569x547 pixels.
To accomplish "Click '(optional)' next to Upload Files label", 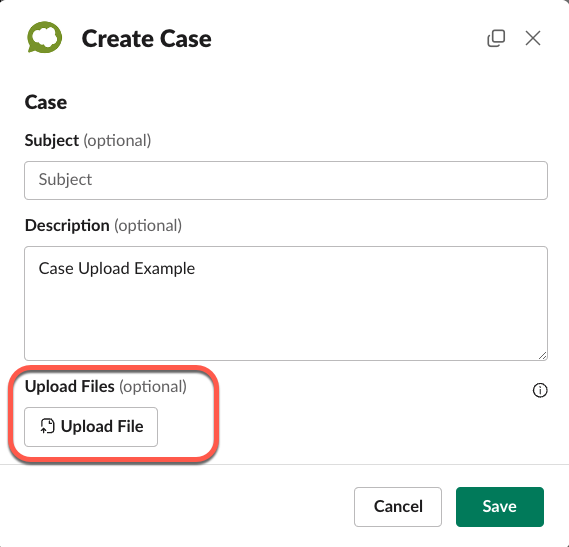I will 153,387.
